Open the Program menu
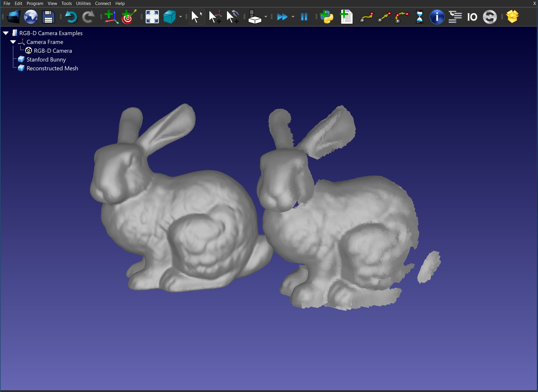This screenshot has width=538, height=392. 35,3
